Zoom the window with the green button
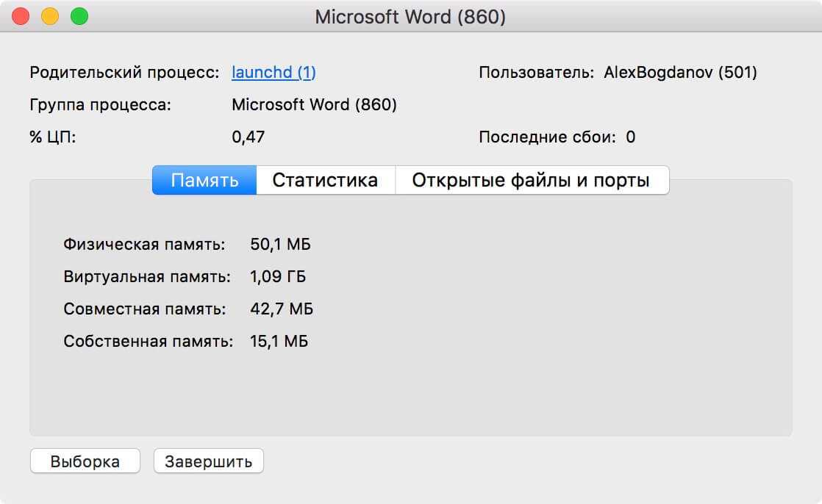 pyautogui.click(x=79, y=16)
